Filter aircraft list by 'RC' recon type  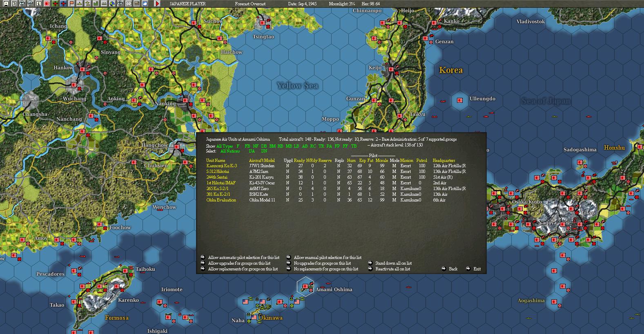[x=313, y=146]
